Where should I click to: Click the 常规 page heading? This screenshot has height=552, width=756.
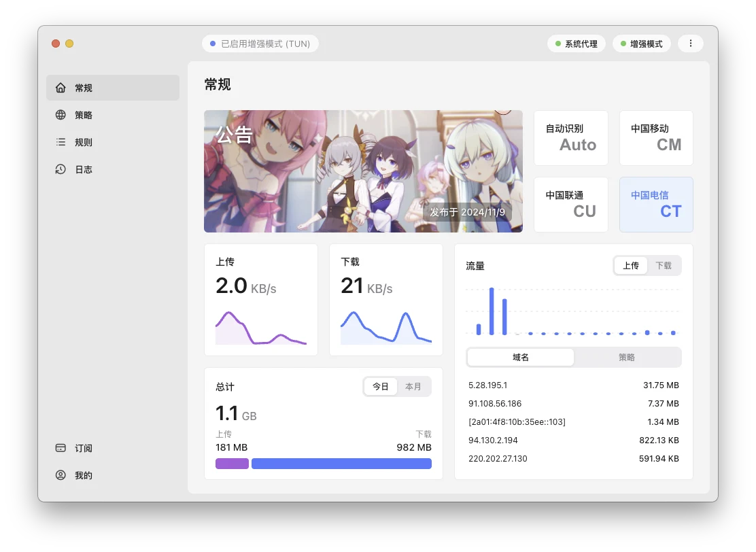pyautogui.click(x=218, y=85)
